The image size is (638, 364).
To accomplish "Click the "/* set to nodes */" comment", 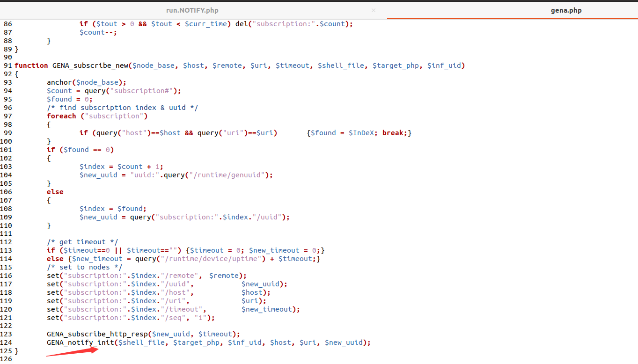I will click(84, 267).
